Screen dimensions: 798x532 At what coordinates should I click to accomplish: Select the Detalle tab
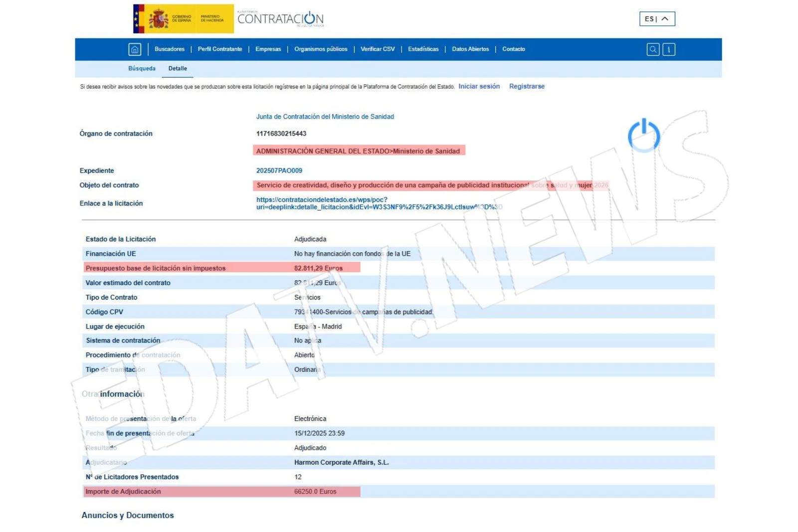pyautogui.click(x=178, y=68)
